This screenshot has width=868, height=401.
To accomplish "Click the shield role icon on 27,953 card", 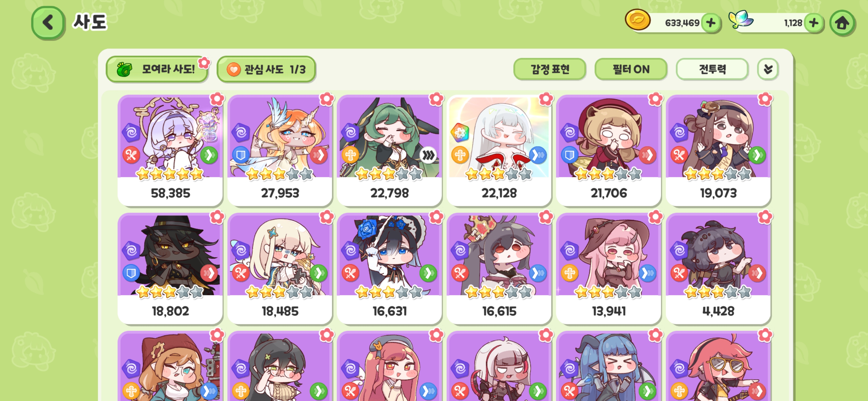I will [x=241, y=155].
